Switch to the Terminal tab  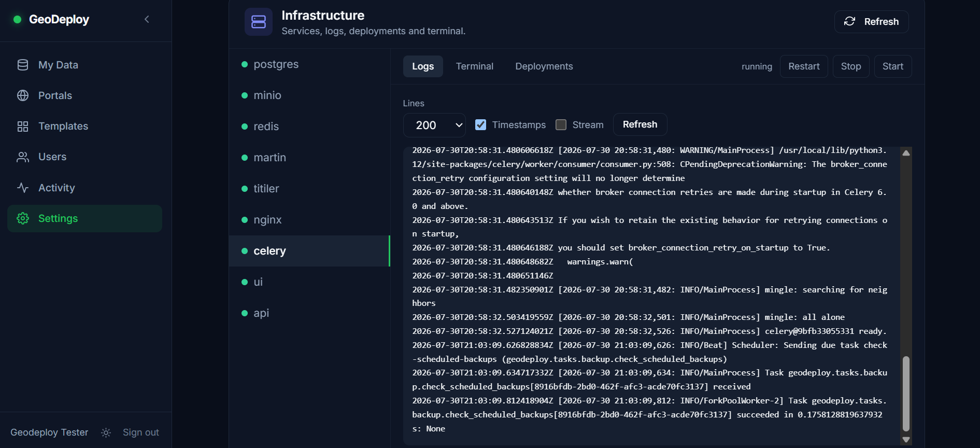click(475, 66)
